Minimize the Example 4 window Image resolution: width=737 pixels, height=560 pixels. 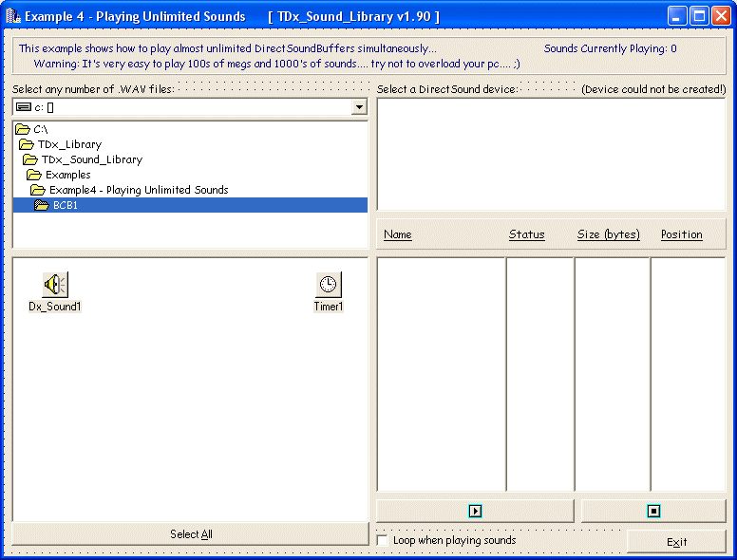click(677, 16)
